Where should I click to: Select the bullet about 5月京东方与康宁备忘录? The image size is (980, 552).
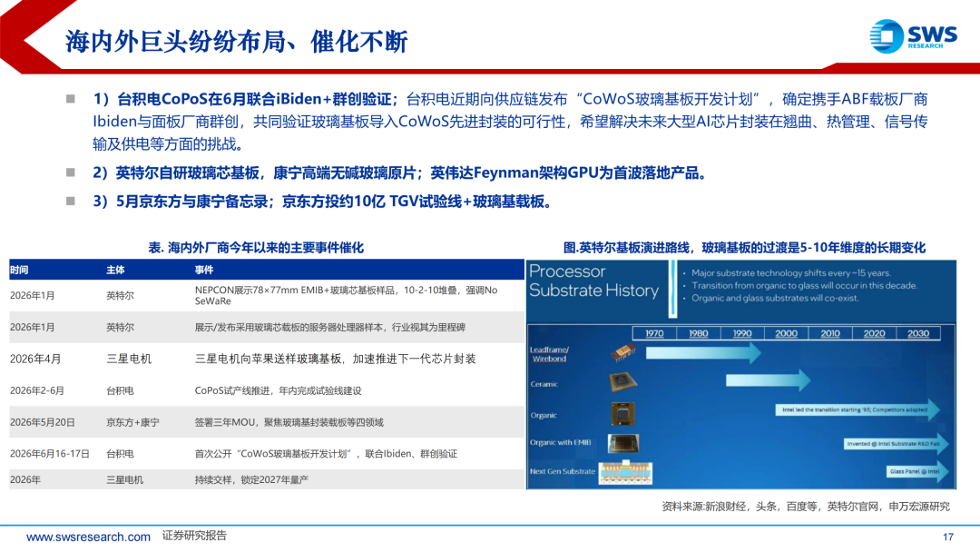pos(322,202)
